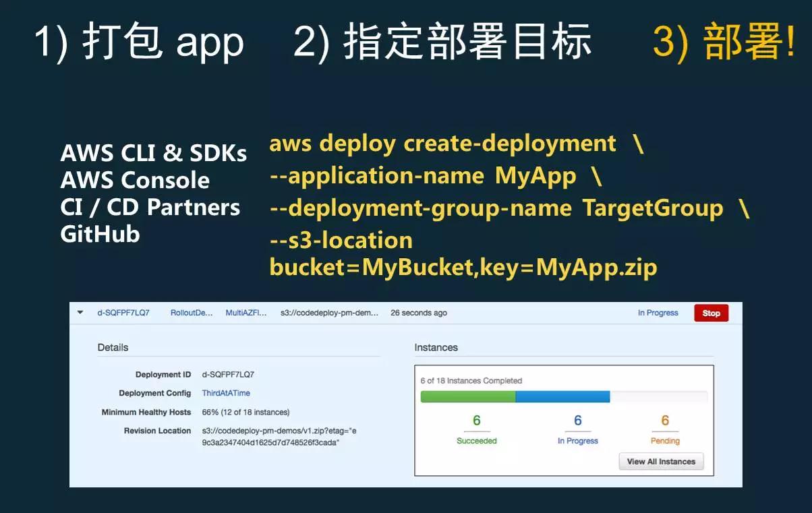
Task: Click 'aws deploy create-deployment' command line
Action: (x=457, y=144)
